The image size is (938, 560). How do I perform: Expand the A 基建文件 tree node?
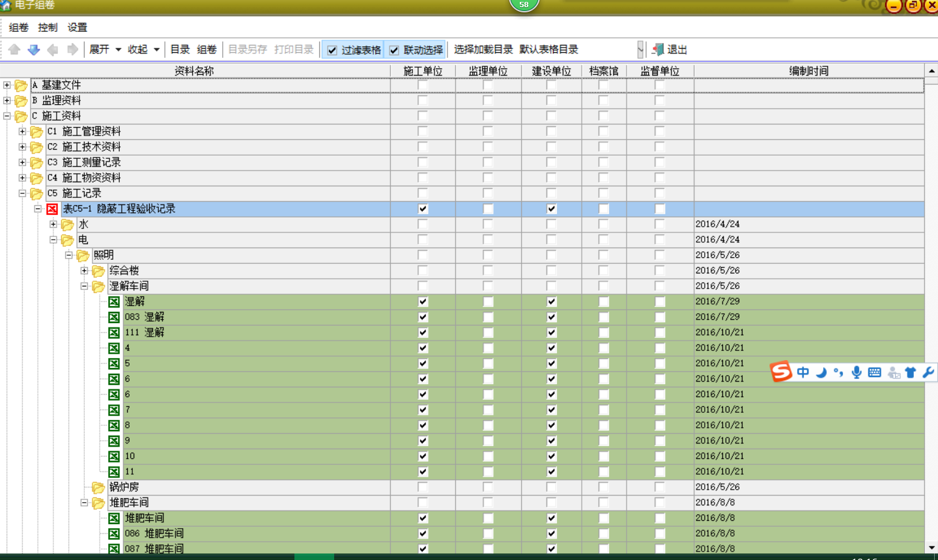point(7,85)
